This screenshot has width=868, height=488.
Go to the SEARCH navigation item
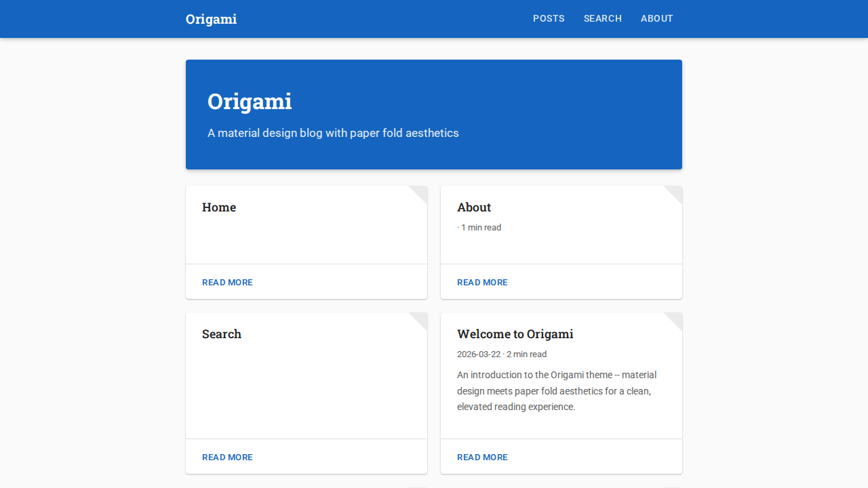coord(602,18)
